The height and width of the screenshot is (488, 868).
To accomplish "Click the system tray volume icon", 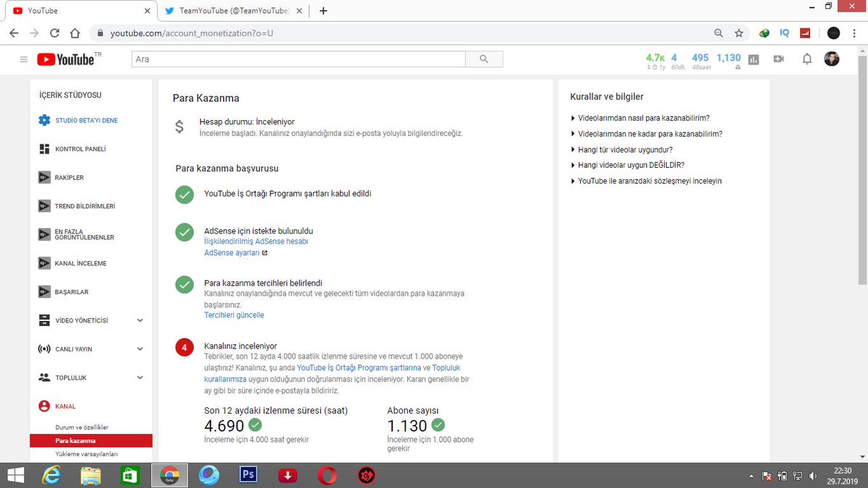I will 813,476.
